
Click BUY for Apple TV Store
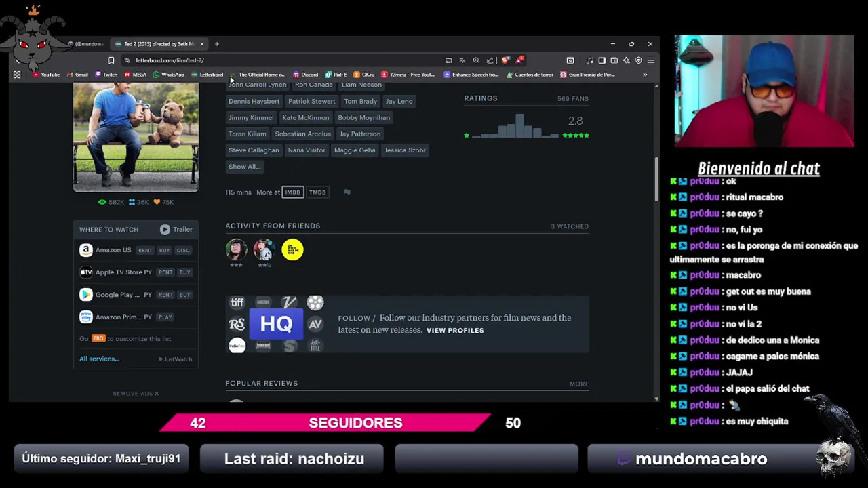click(184, 272)
